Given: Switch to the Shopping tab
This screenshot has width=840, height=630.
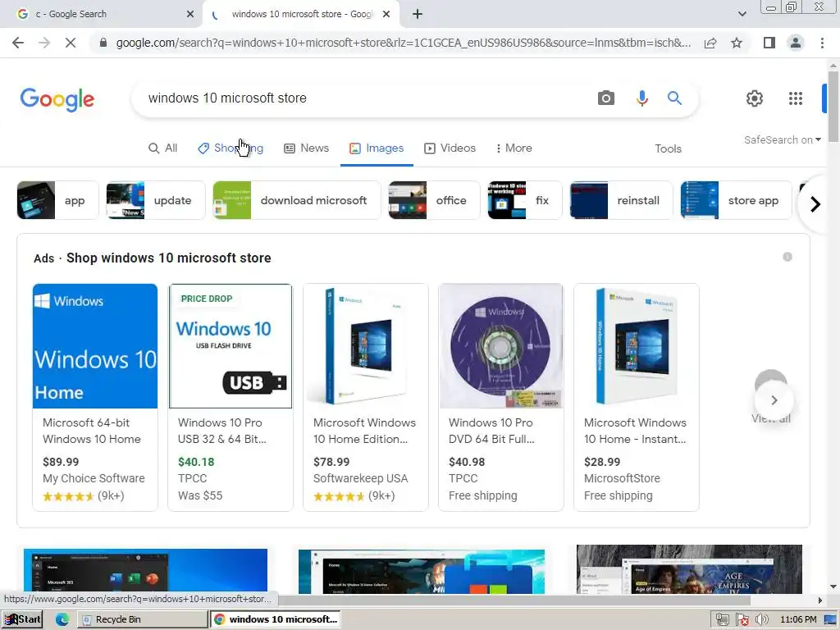Looking at the screenshot, I should (231, 148).
